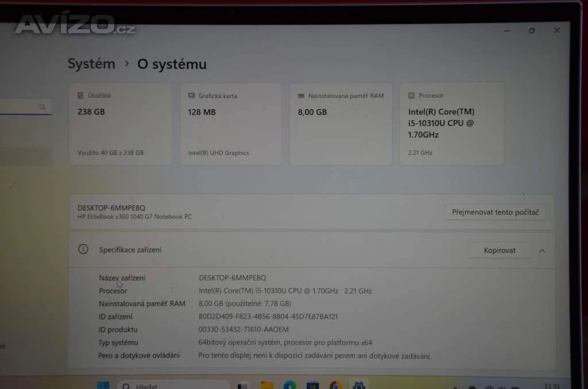Image resolution: width=588 pixels, height=389 pixels.
Task: Click the Pero a dotykové ovládání label
Action: click(139, 355)
